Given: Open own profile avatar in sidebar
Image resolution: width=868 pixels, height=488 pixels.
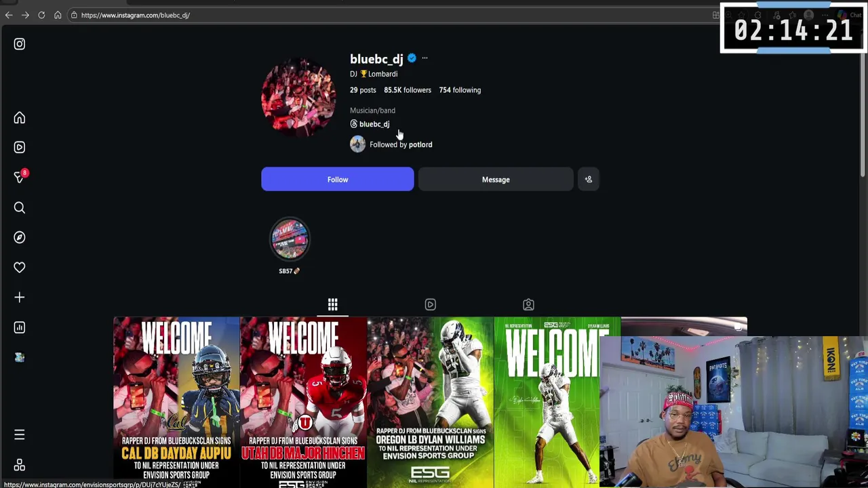Looking at the screenshot, I should pyautogui.click(x=20, y=357).
